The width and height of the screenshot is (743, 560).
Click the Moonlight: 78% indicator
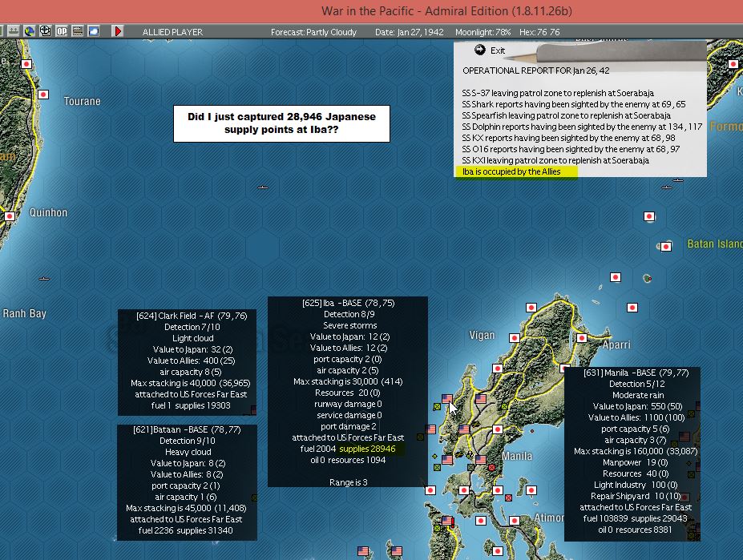pyautogui.click(x=483, y=32)
